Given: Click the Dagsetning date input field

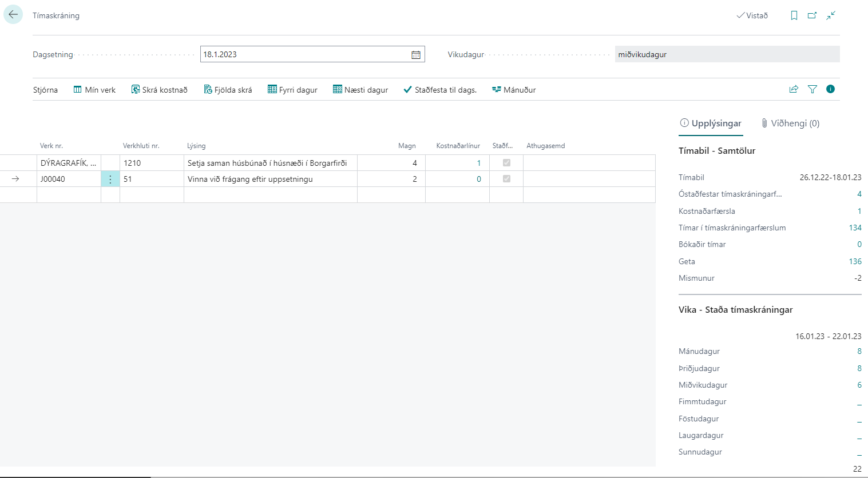Looking at the screenshot, I should point(303,54).
